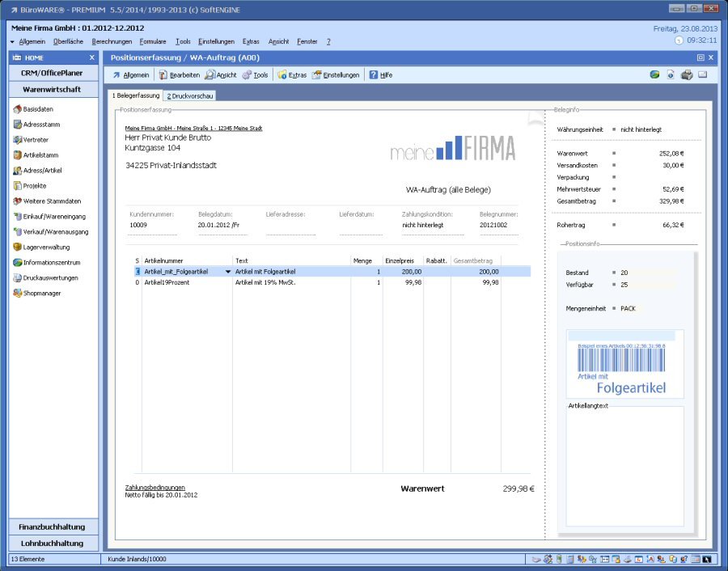Open the Hilfe toolbar item
Image resolution: width=728 pixels, height=571 pixels.
click(x=381, y=74)
